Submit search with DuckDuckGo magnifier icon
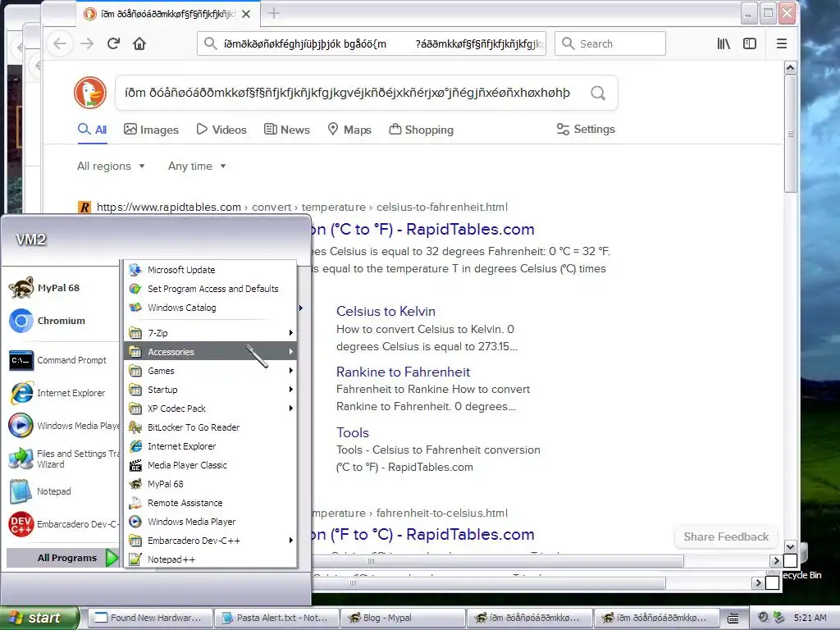 coord(598,93)
